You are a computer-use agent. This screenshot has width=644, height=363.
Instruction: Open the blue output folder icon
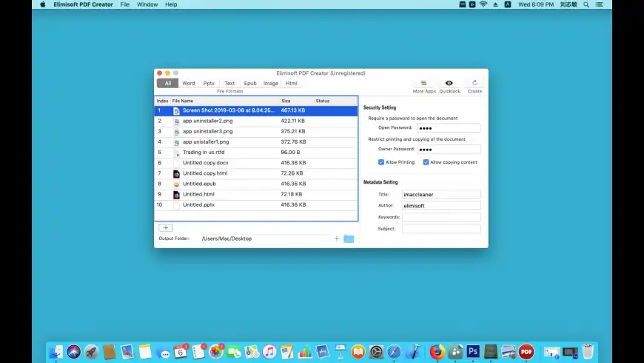349,239
